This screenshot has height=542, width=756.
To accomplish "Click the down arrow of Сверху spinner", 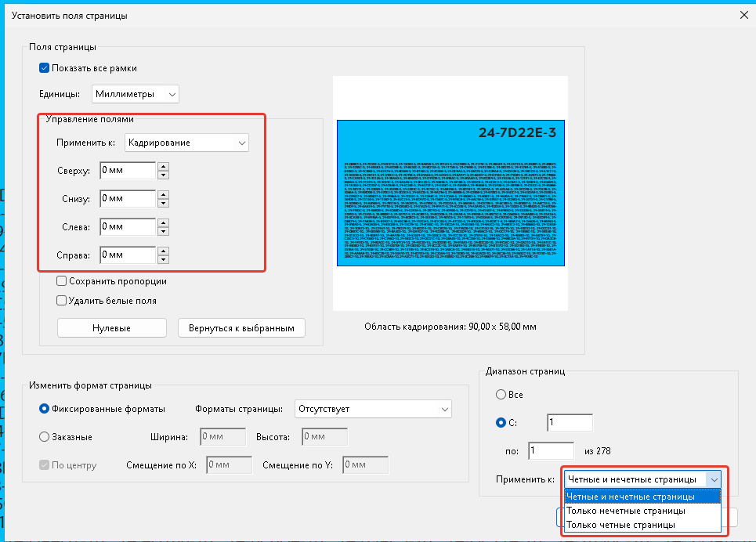I will pyautogui.click(x=163, y=175).
